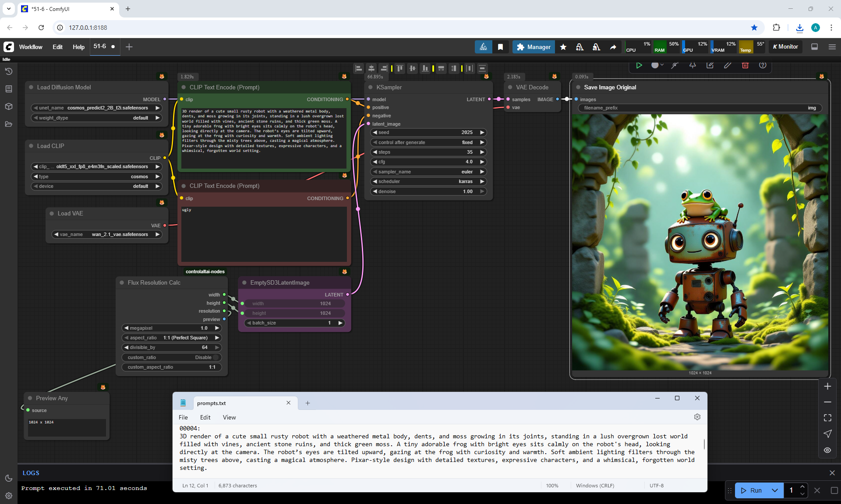The width and height of the screenshot is (841, 504).
Task: Open the Workflow menu
Action: tap(31, 47)
